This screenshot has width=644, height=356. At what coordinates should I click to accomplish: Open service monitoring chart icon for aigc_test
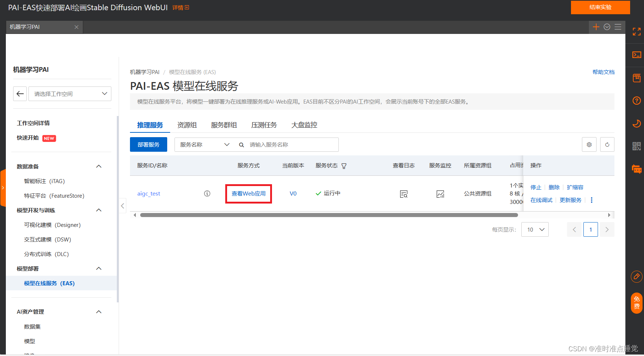(x=440, y=194)
